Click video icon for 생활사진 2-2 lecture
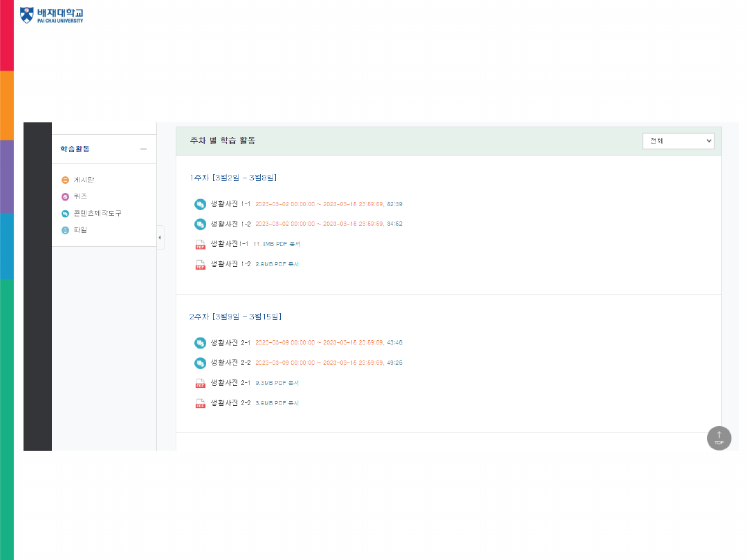Screen dimensions: 747x560 200,362
